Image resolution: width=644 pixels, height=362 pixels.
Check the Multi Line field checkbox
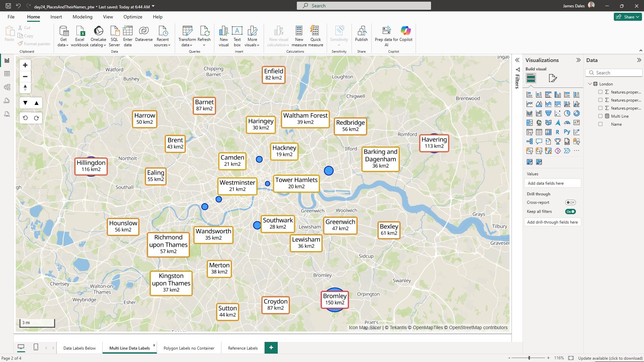click(x=600, y=116)
